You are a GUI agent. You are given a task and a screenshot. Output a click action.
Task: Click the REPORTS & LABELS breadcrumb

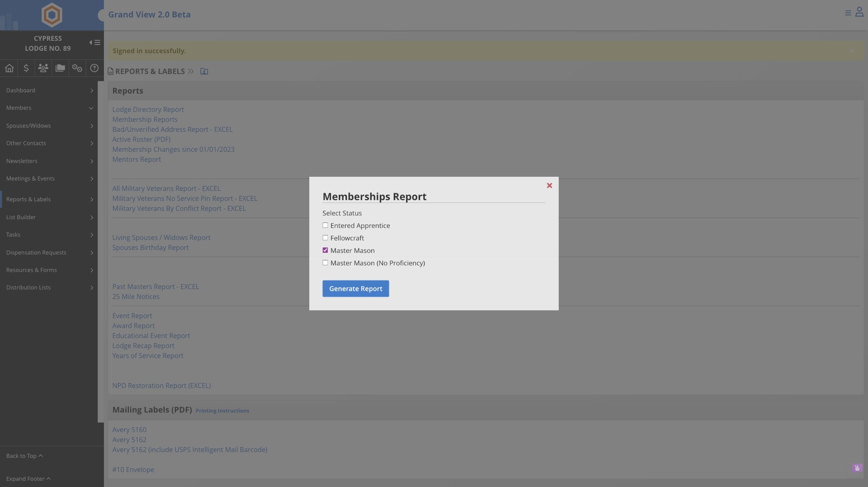tap(150, 71)
